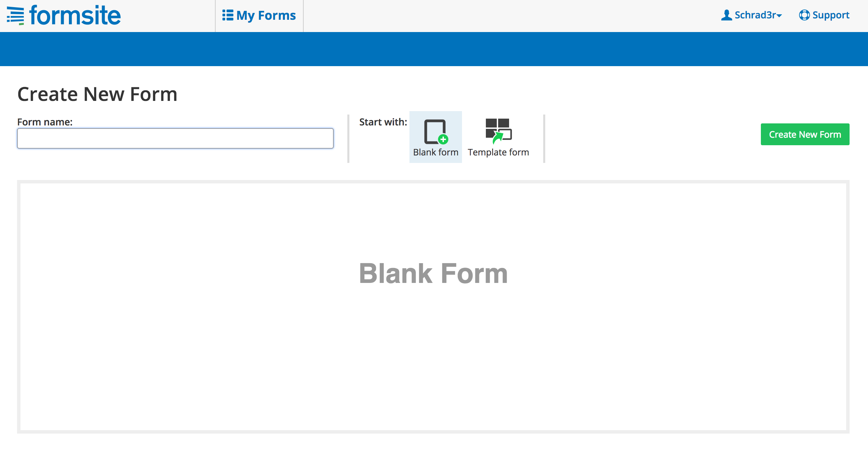Click the green Create New Form button
The width and height of the screenshot is (868, 452).
pos(805,134)
